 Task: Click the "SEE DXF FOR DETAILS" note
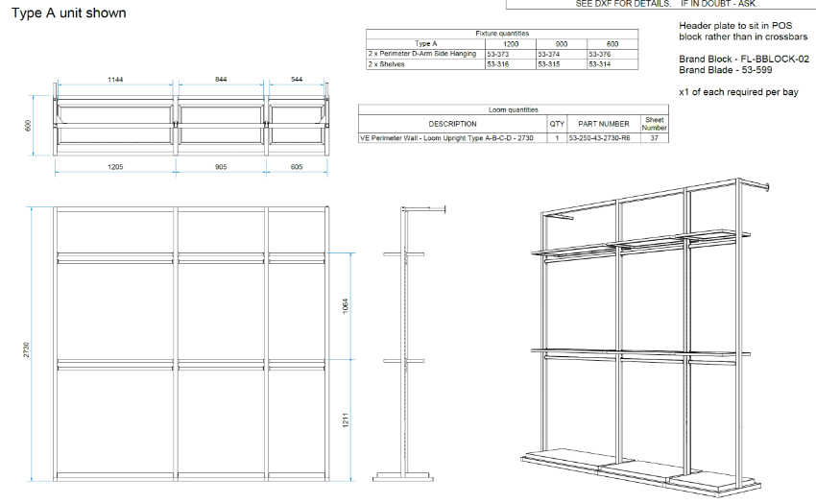[622, 4]
